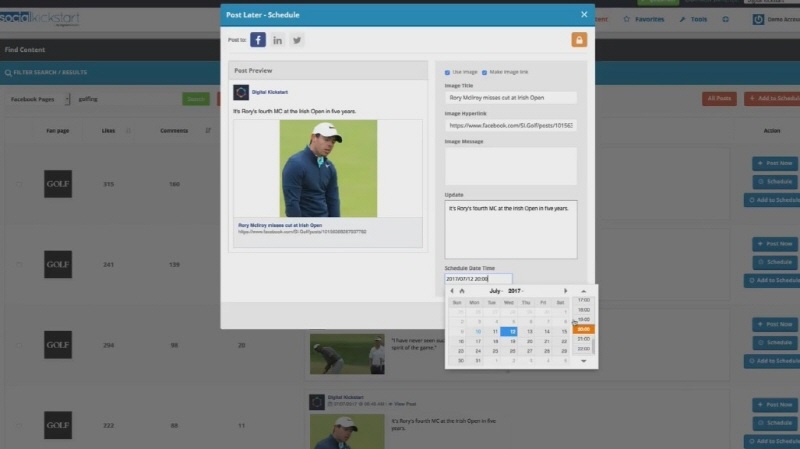Click Post Now for the 222-likes row
The width and height of the screenshot is (800, 449).
(x=774, y=405)
